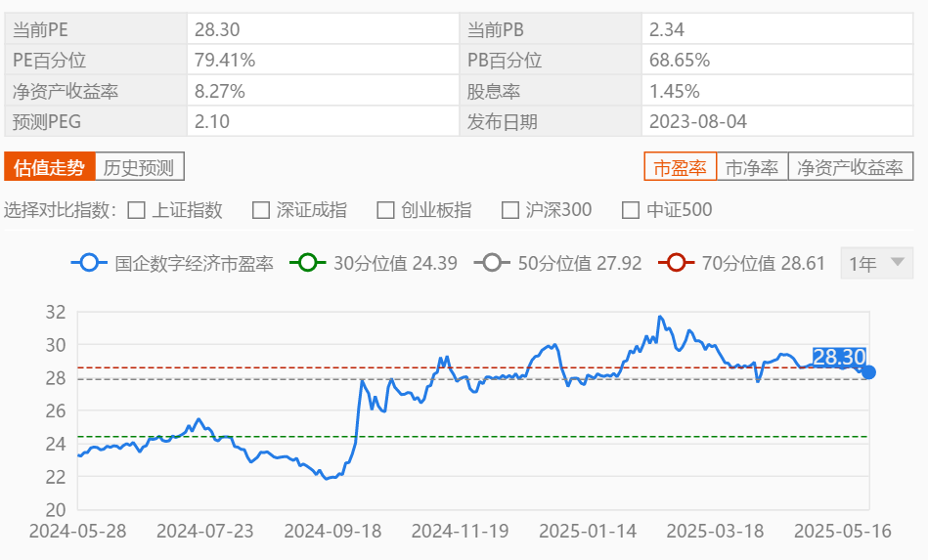Check the 创业板指 comparison box
Viewport: 928px width, 560px height.
[x=385, y=210]
